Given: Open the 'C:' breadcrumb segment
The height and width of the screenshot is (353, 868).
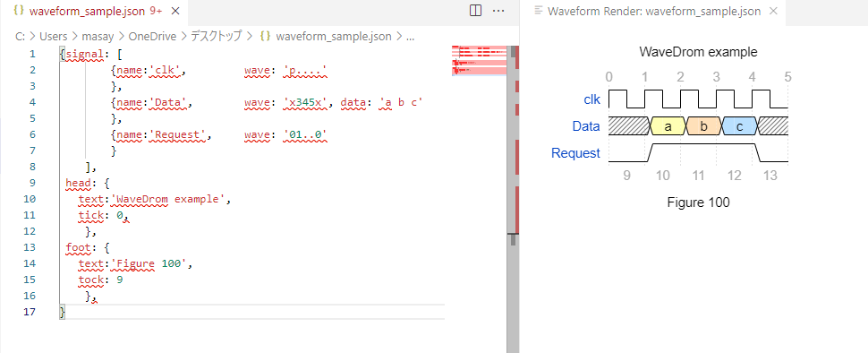Looking at the screenshot, I should (x=20, y=37).
